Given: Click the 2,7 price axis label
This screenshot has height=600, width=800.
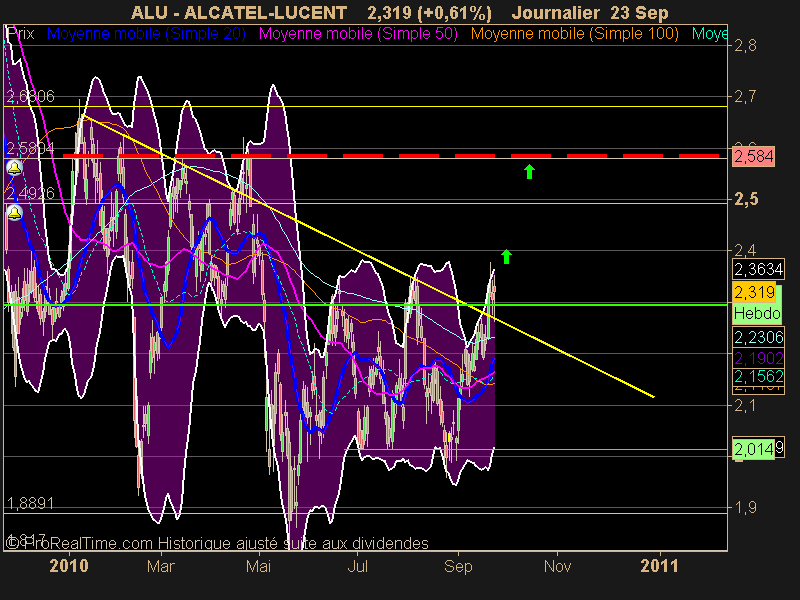Looking at the screenshot, I should click(745, 95).
